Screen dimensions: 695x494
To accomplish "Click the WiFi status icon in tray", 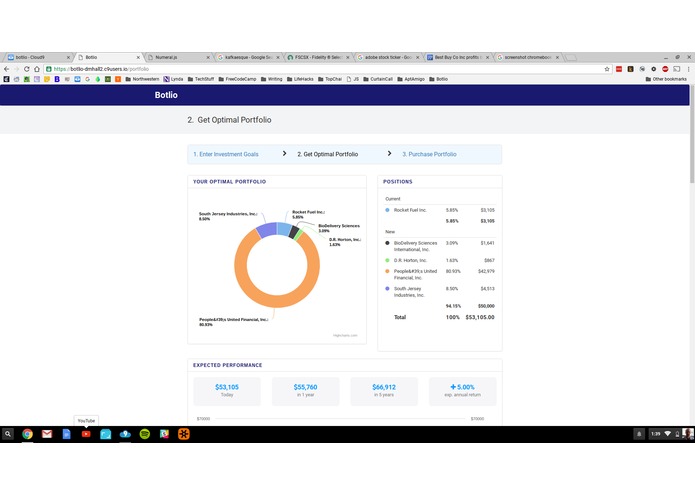I will pos(668,434).
